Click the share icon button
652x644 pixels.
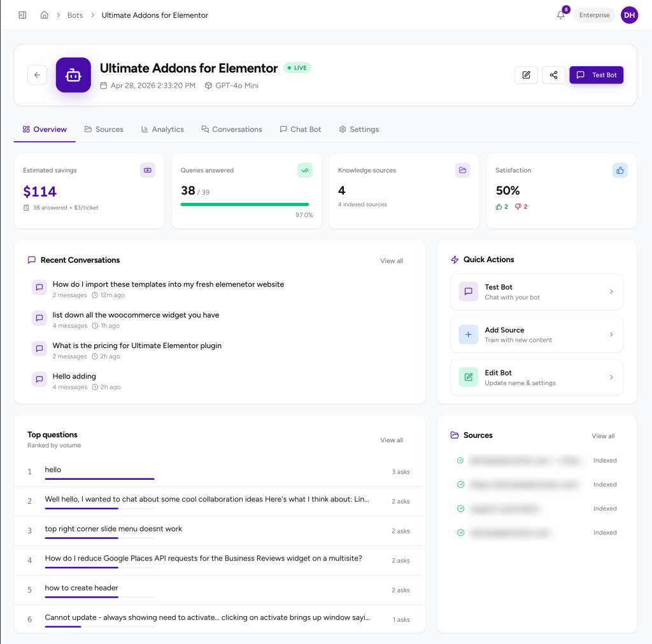pos(553,75)
